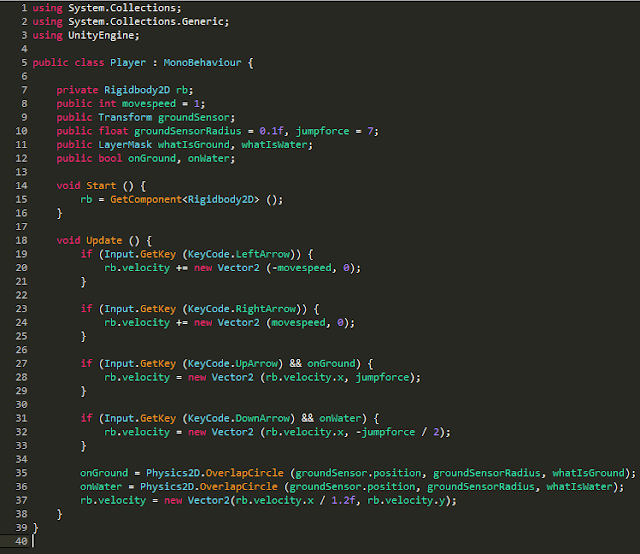Viewport: 640px width, 554px height.
Task: Click 'rb.velocity.y' on line 37
Action: pos(407,501)
